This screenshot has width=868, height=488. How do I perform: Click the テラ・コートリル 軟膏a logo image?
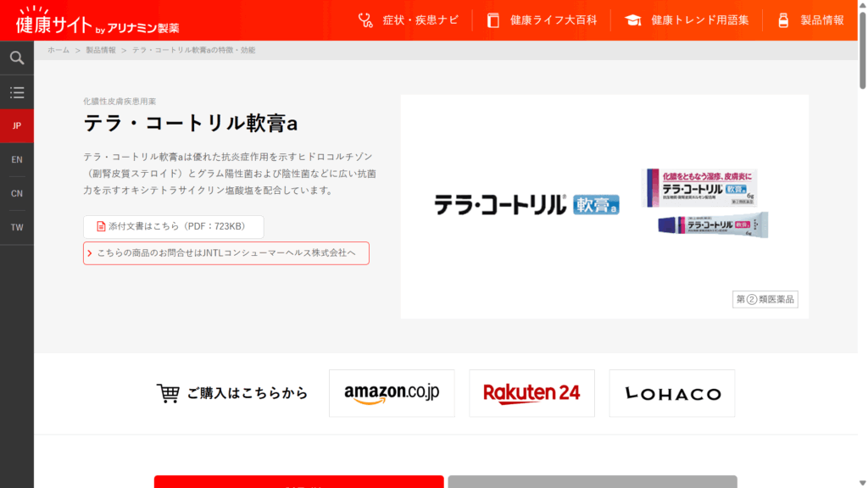tap(526, 205)
